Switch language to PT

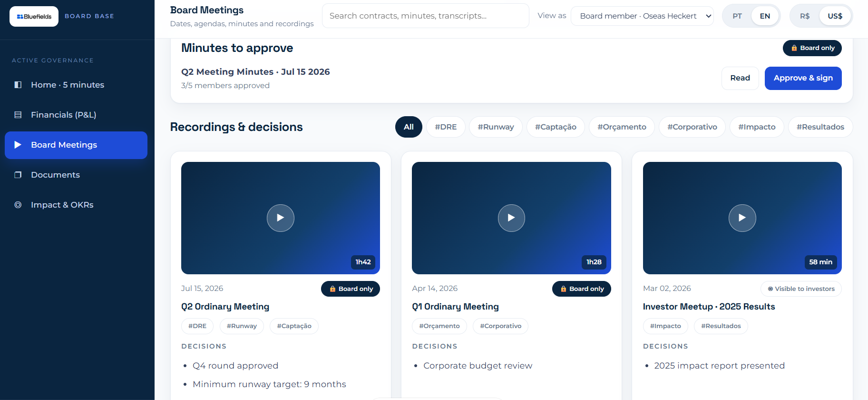[x=737, y=16]
